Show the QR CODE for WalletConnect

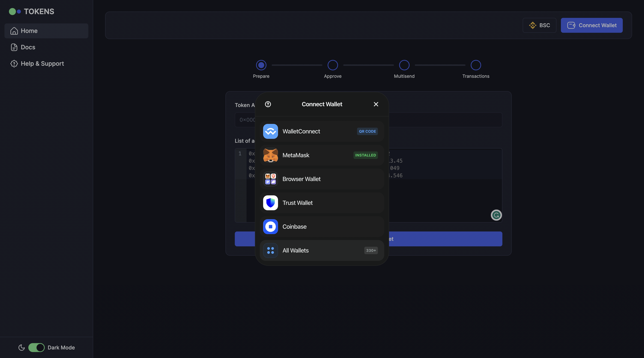[367, 131]
